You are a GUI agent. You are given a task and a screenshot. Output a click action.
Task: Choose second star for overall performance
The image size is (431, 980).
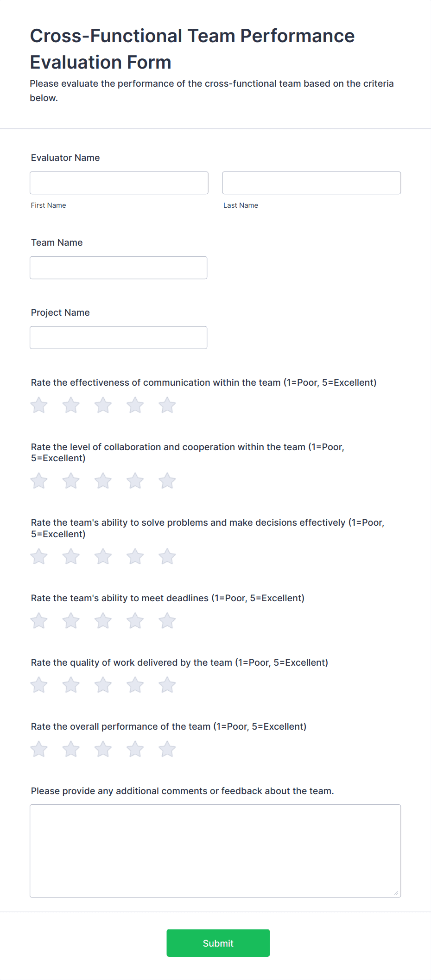tap(71, 749)
